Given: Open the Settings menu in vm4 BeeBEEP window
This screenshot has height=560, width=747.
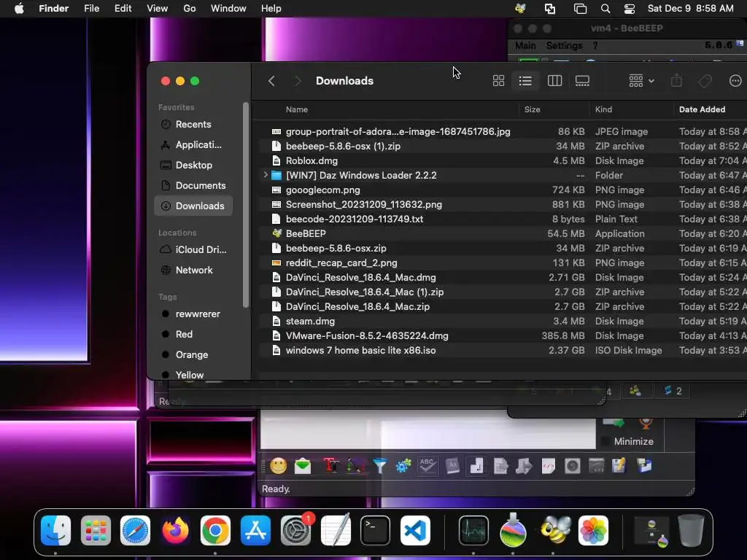Looking at the screenshot, I should 564,46.
